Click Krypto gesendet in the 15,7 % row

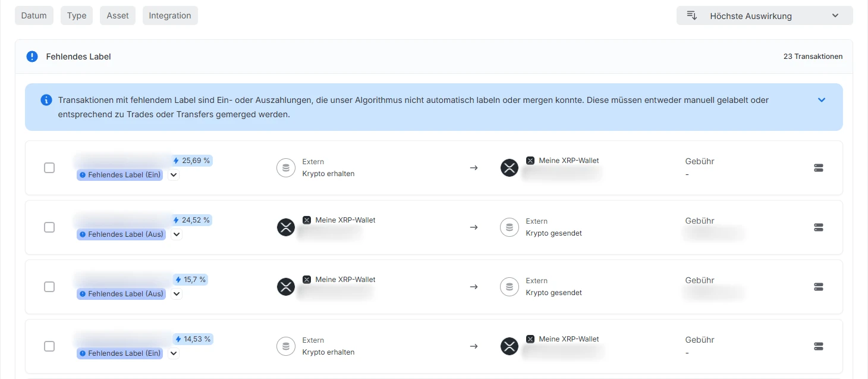click(x=554, y=293)
